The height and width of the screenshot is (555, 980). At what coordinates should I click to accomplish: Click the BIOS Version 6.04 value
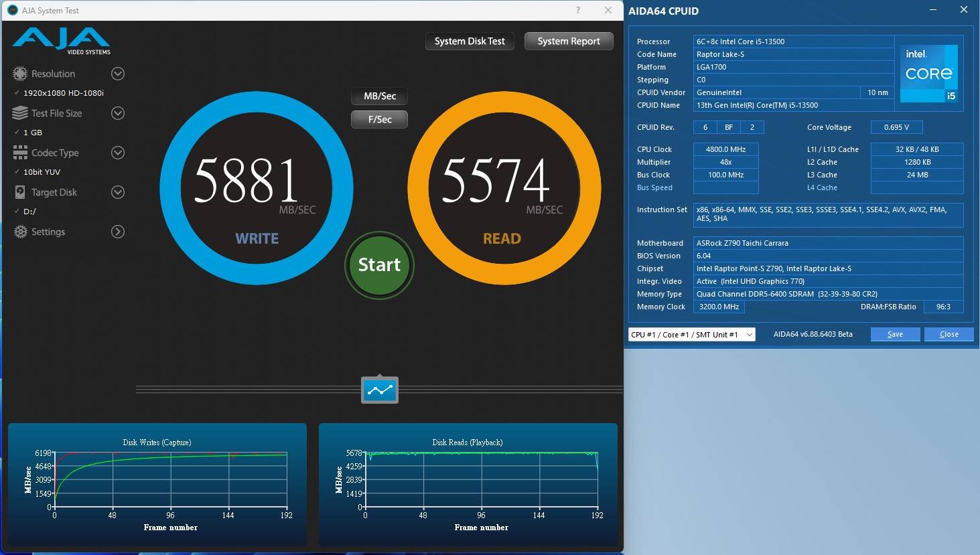[x=828, y=256]
